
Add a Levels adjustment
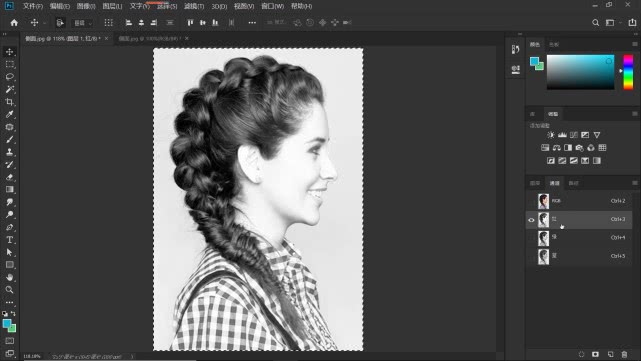click(563, 135)
